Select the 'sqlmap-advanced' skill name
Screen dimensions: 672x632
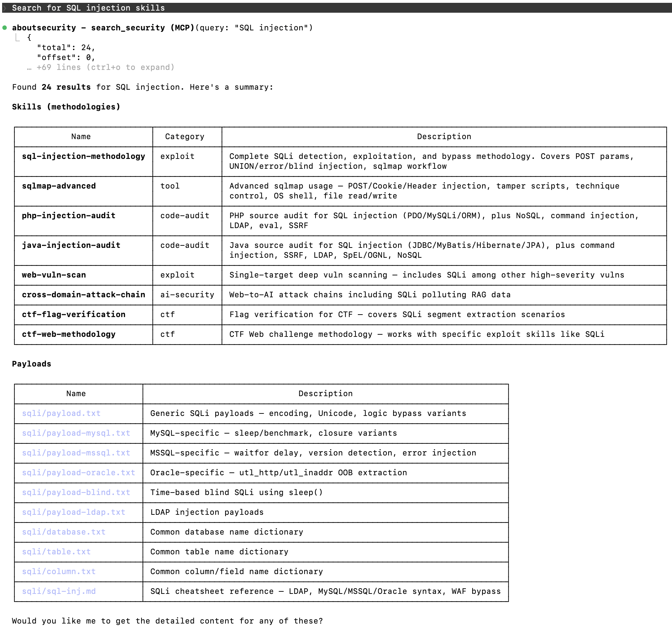tap(59, 186)
